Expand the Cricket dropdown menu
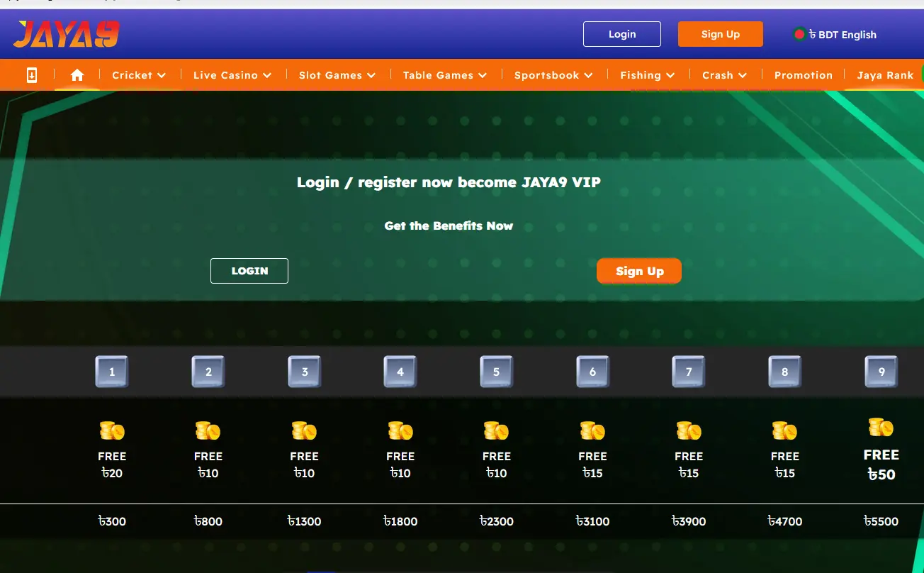924x573 pixels. pos(139,75)
